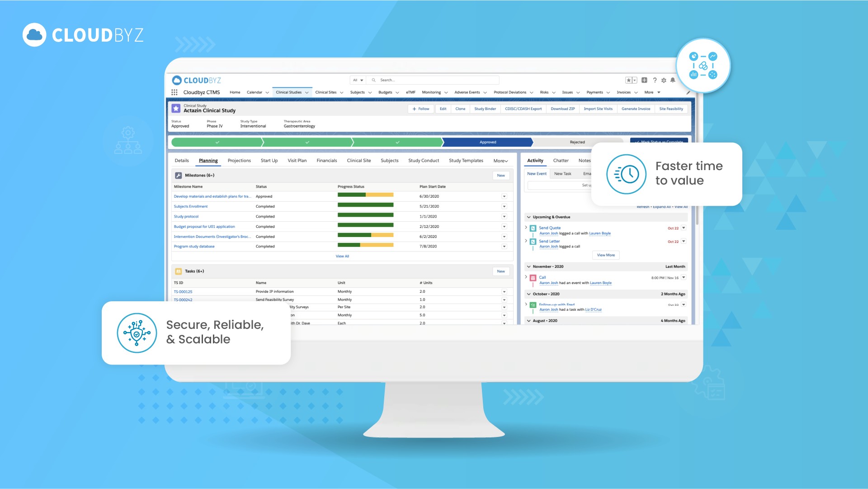Open the Help question mark icon
This screenshot has width=868, height=489.
coord(655,80)
